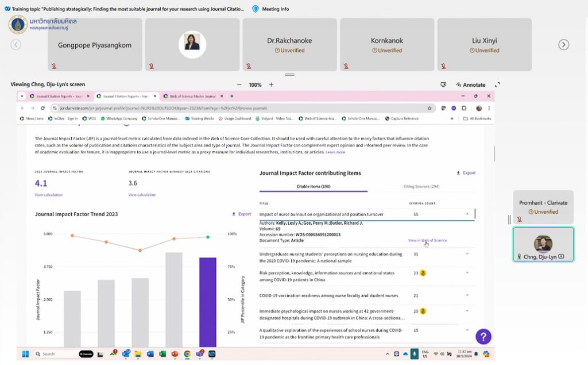Zoom out with the minus icon
The width and height of the screenshot is (588, 365).
239,84
